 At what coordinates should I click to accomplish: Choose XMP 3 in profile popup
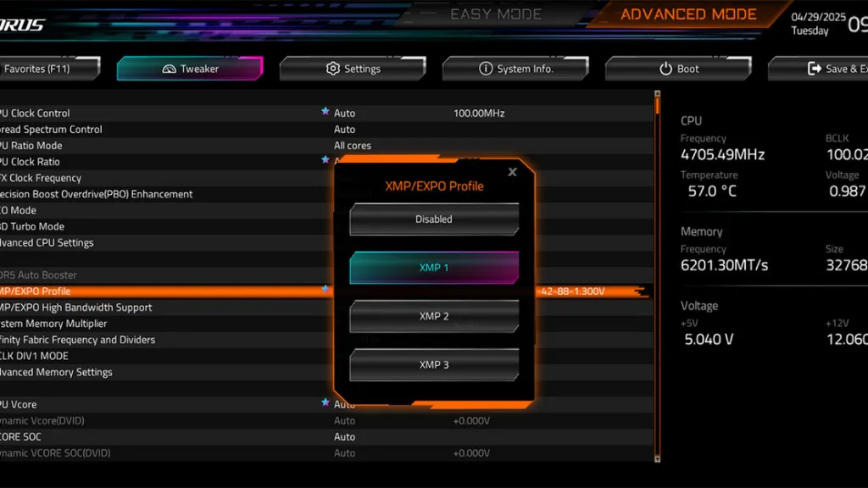point(434,364)
